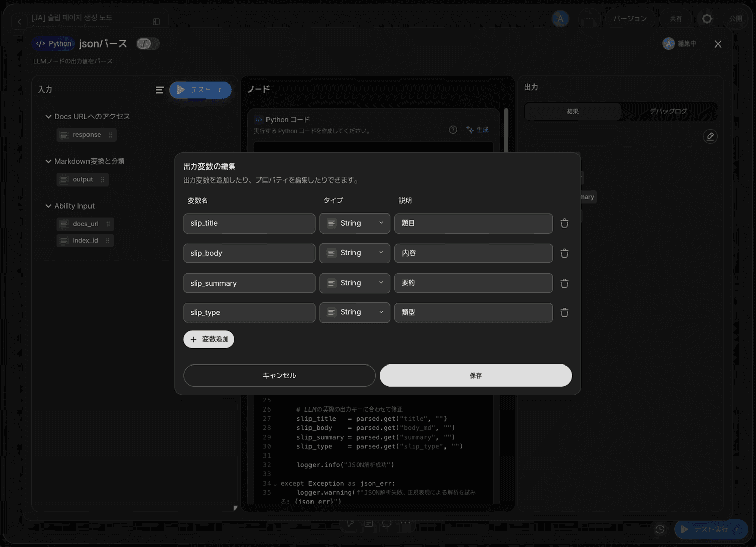Open Python code help question icon
The height and width of the screenshot is (547, 756).
click(453, 130)
